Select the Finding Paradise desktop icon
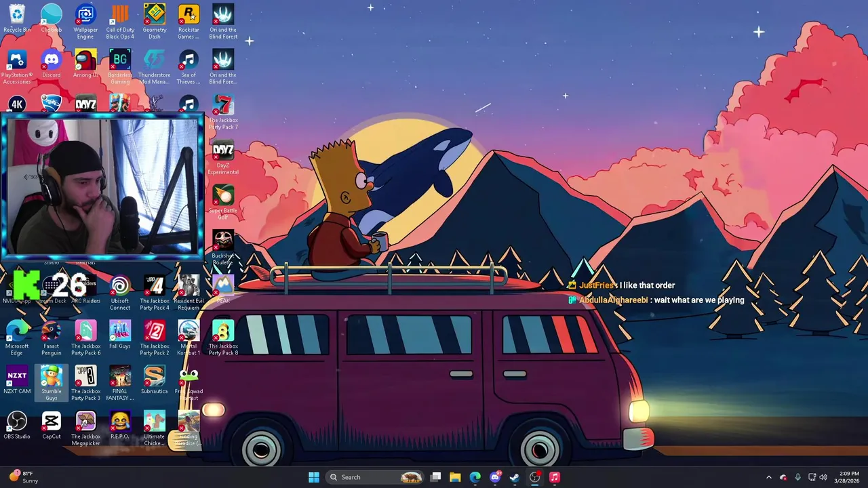This screenshot has width=868, height=488. 189,428
